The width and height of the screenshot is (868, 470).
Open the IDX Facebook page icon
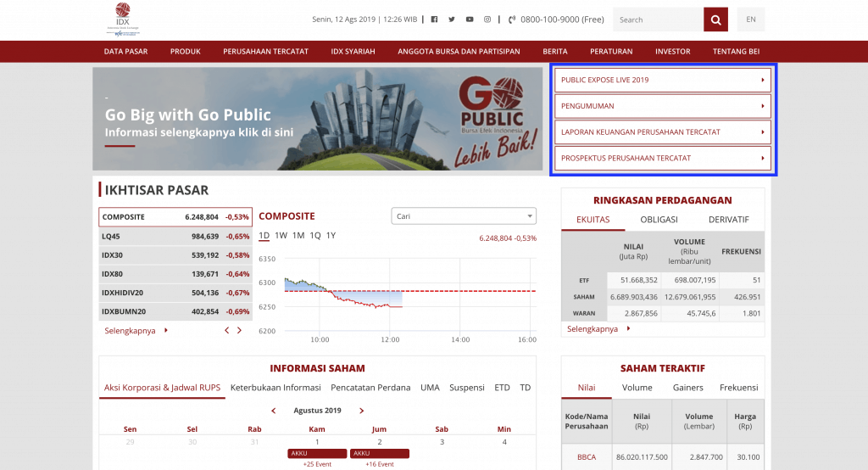[x=434, y=20]
